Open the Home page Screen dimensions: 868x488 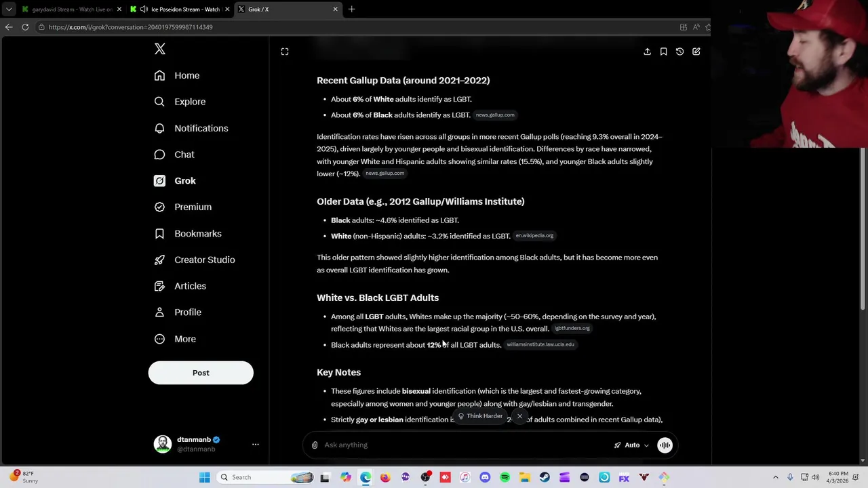tap(177, 75)
